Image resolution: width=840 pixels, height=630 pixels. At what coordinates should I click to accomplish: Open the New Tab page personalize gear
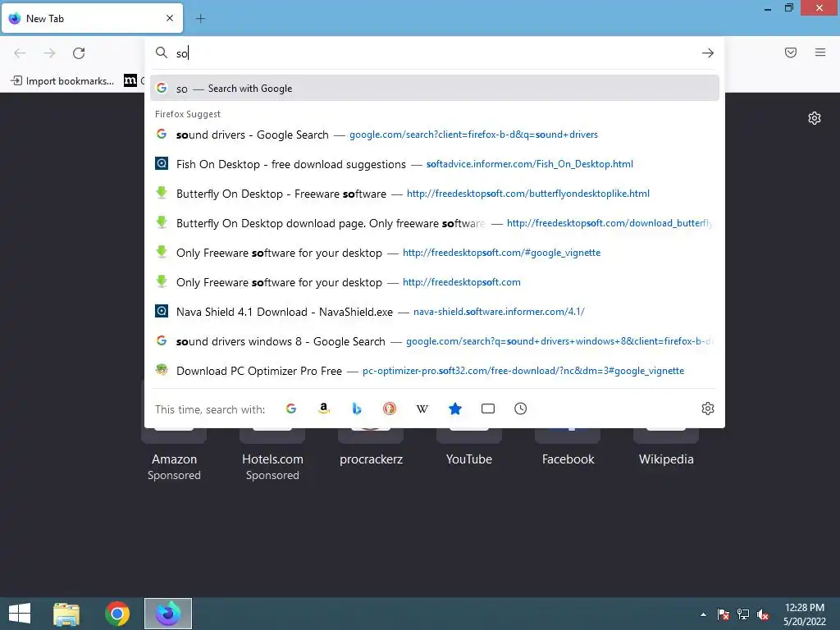pos(815,118)
